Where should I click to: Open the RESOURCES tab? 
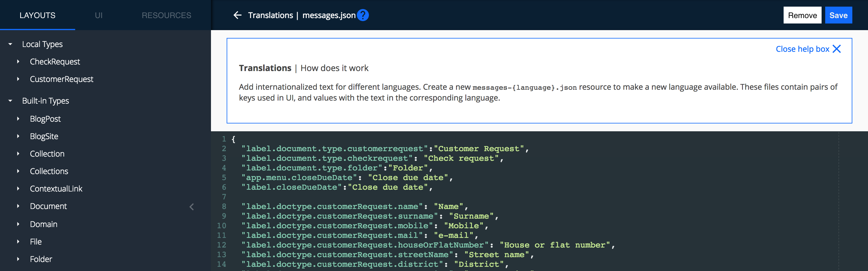pos(166,15)
